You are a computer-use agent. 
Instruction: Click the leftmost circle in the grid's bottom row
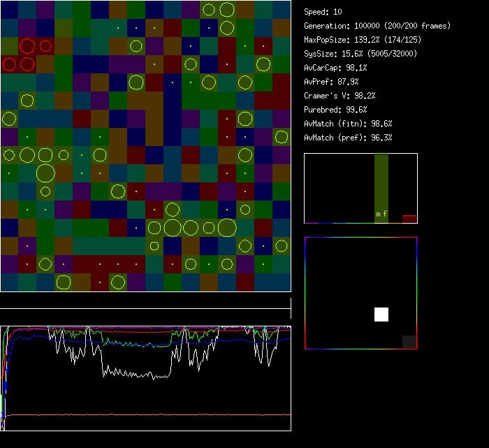tap(64, 282)
